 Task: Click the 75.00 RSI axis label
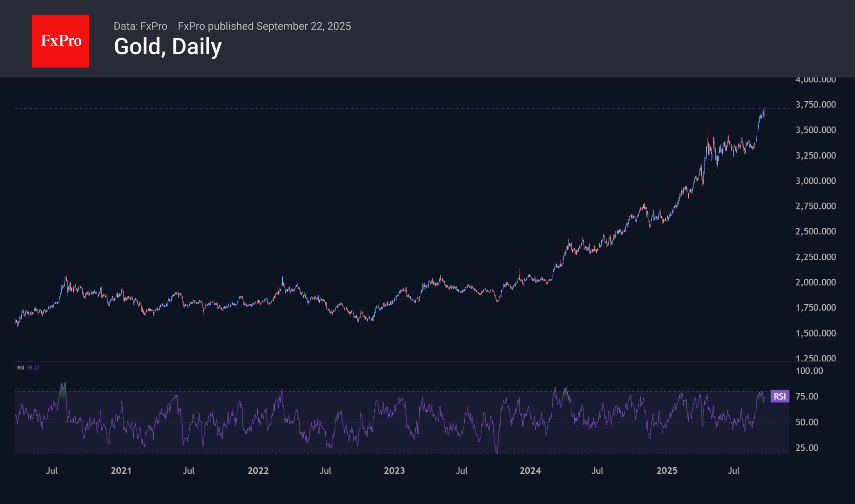[x=807, y=397]
